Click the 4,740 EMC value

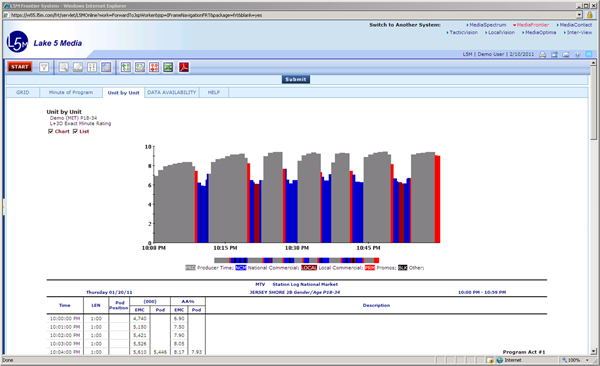click(x=140, y=319)
